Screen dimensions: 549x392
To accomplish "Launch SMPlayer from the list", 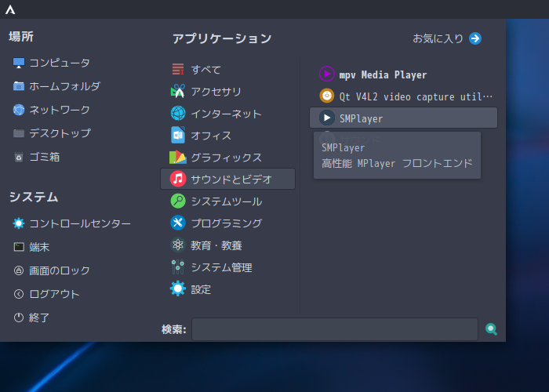I will pos(403,118).
